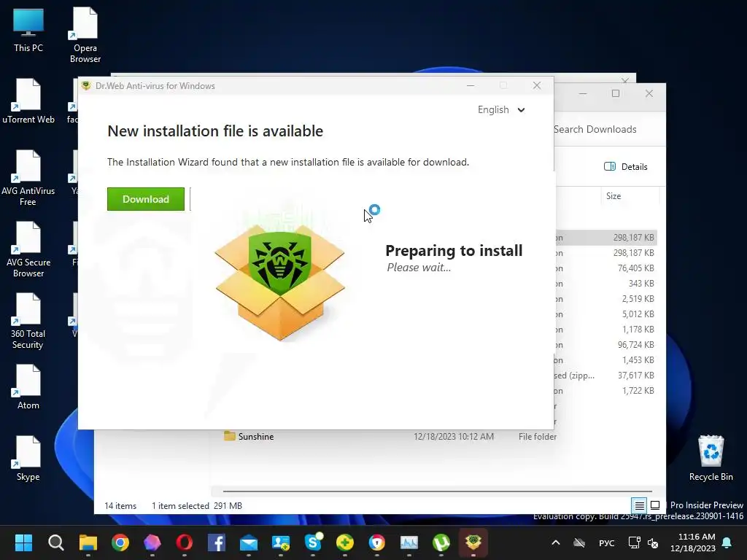Open the This PC desktop icon
This screenshot has height=560, width=747.
pyautogui.click(x=28, y=31)
